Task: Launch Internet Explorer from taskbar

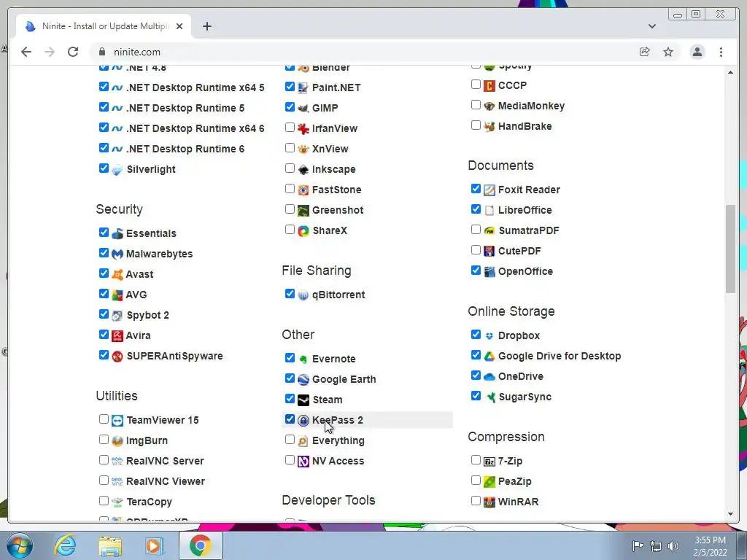Action: 65,545
